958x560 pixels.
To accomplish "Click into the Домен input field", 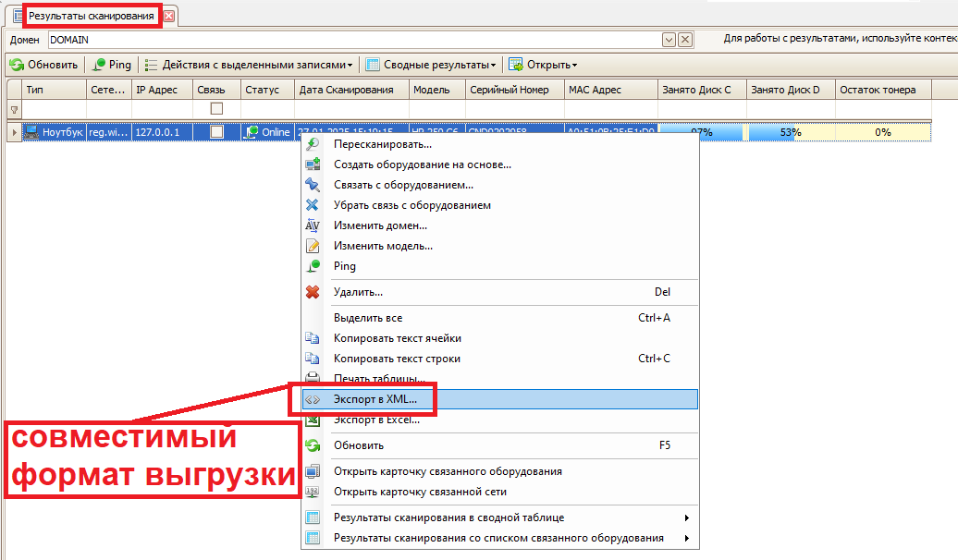I will coord(354,40).
